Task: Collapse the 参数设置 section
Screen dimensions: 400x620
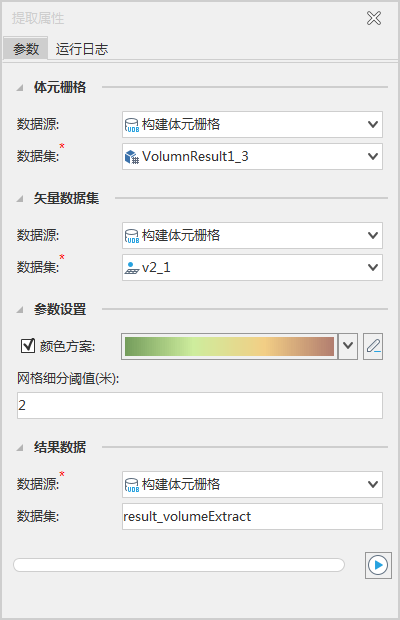Action: [x=20, y=310]
